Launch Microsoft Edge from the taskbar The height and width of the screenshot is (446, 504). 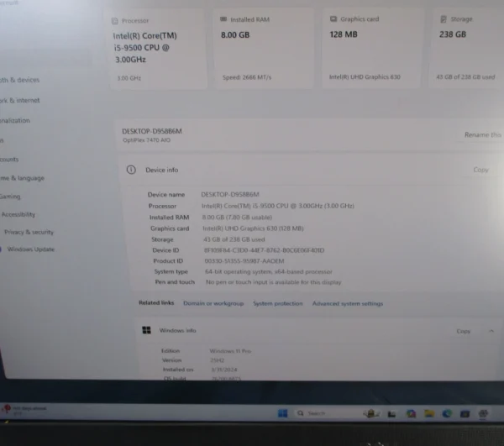pyautogui.click(x=447, y=413)
